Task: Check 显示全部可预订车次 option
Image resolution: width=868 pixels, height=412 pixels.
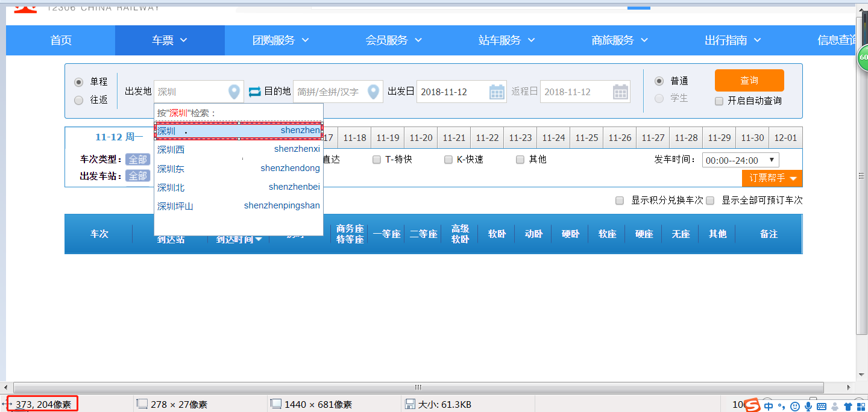Action: [710, 200]
